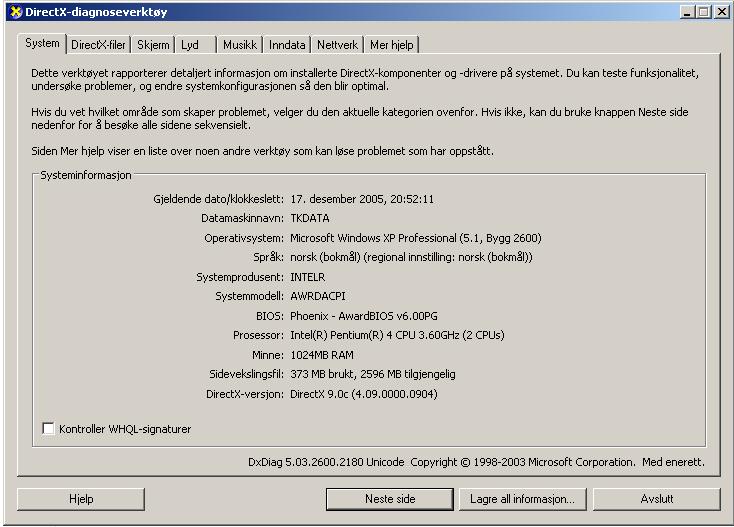
Task: Click the Avslutt button
Action: click(x=657, y=499)
